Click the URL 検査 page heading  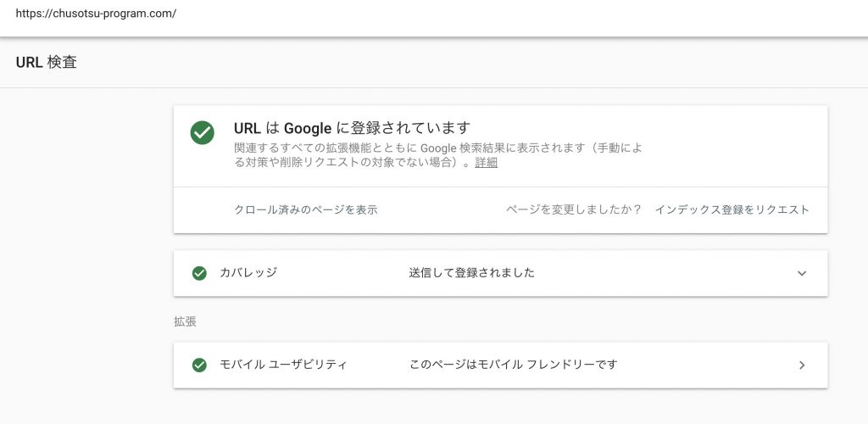pos(47,63)
